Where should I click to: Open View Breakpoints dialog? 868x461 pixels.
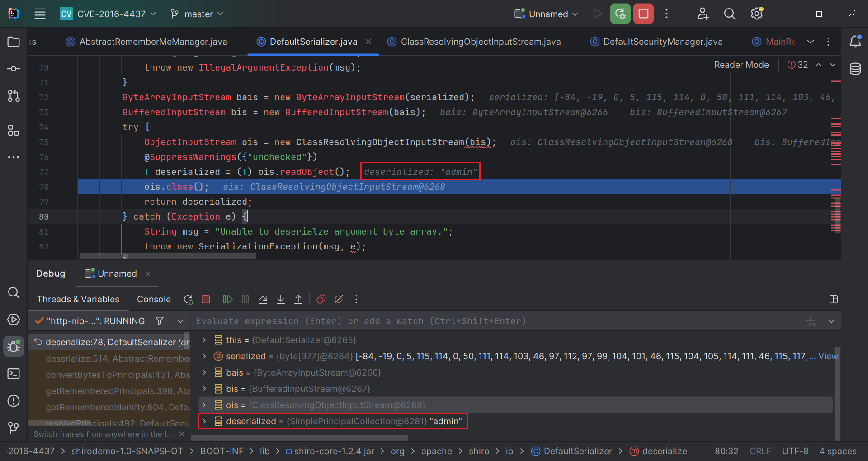tap(321, 299)
